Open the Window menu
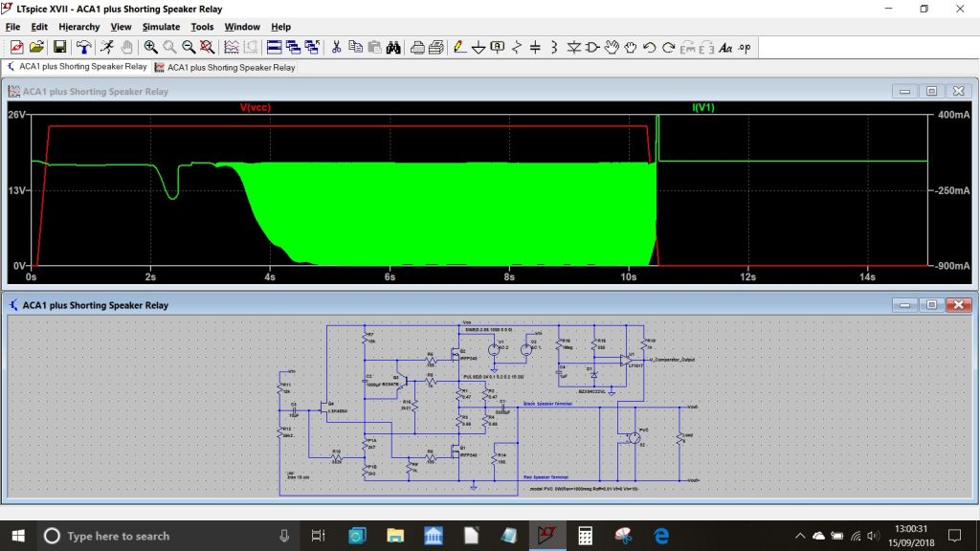This screenshot has width=980, height=551. (242, 27)
